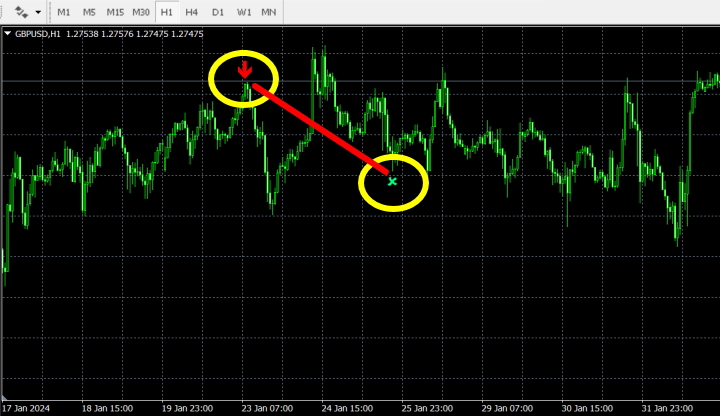
Task: Select the M30 timeframe button
Action: pyautogui.click(x=141, y=12)
